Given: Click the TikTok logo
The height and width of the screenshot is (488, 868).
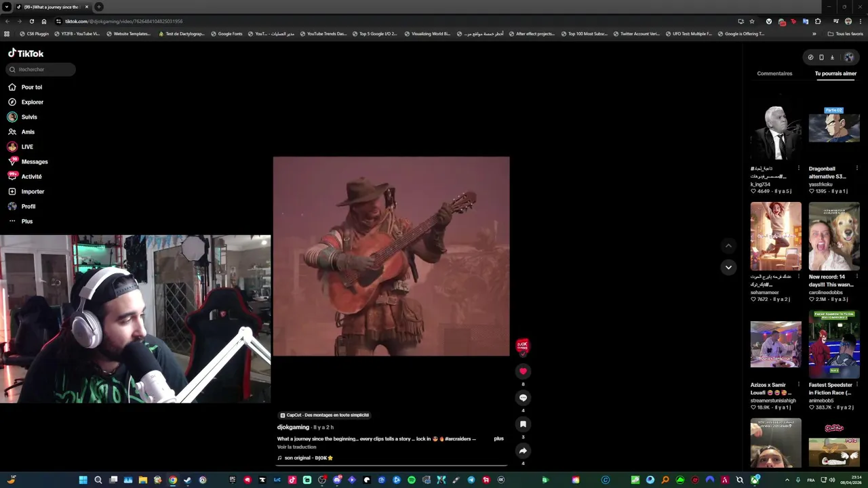Looking at the screenshot, I should [26, 53].
